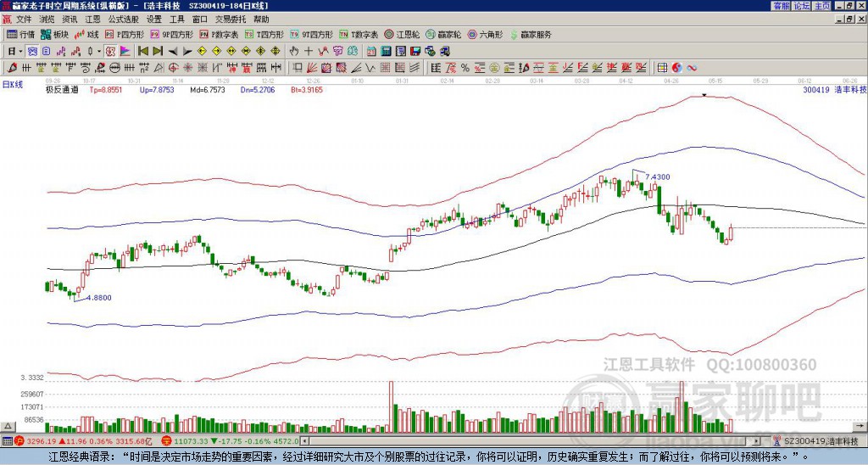Open the 江恩 menu

(x=93, y=20)
